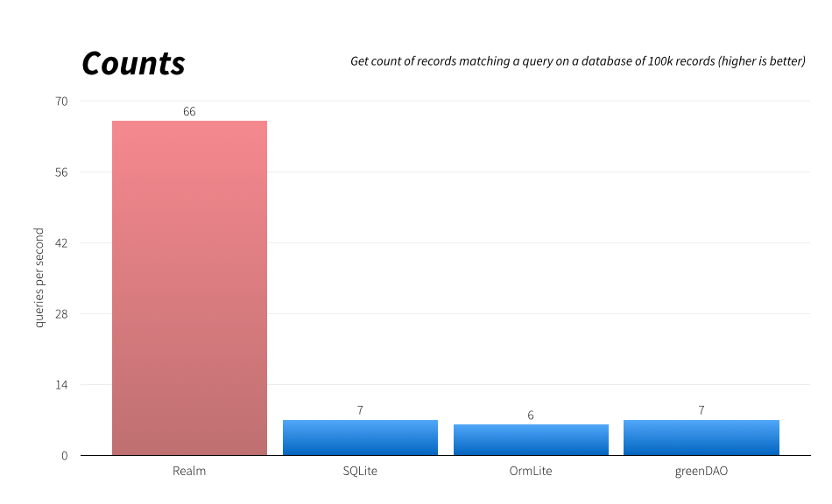Select the "Realm" x-axis label

coord(189,472)
